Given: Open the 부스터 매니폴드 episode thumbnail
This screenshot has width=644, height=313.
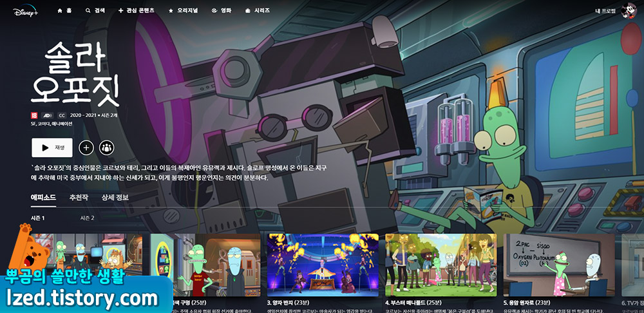Looking at the screenshot, I should coord(440,265).
